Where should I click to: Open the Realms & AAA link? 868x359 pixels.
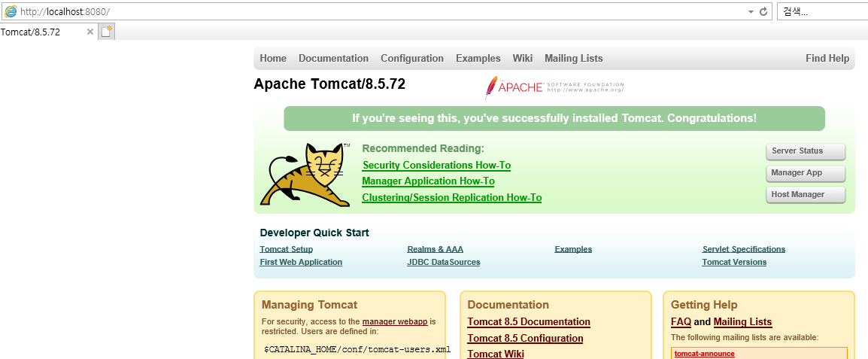pos(435,249)
